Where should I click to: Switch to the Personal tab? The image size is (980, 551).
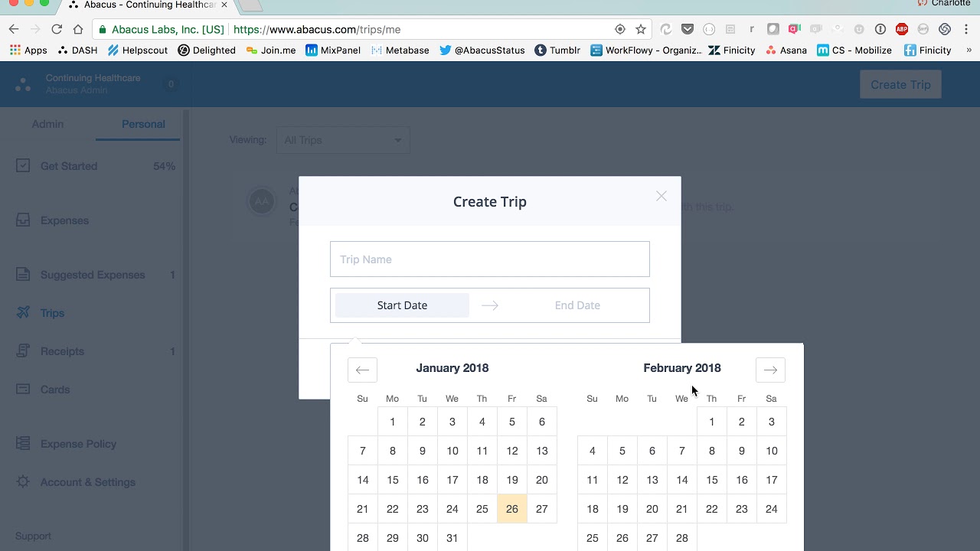[143, 124]
